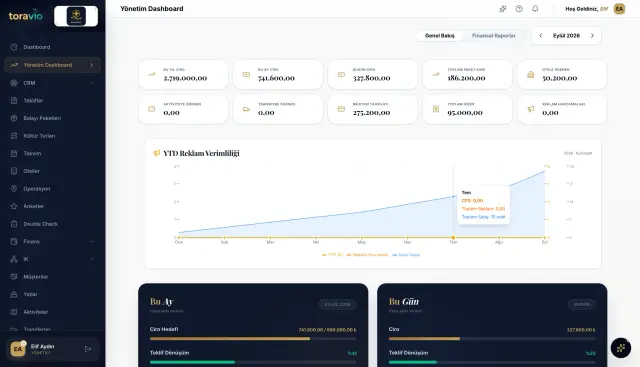Click the Teklifler document icon

pyautogui.click(x=14, y=100)
